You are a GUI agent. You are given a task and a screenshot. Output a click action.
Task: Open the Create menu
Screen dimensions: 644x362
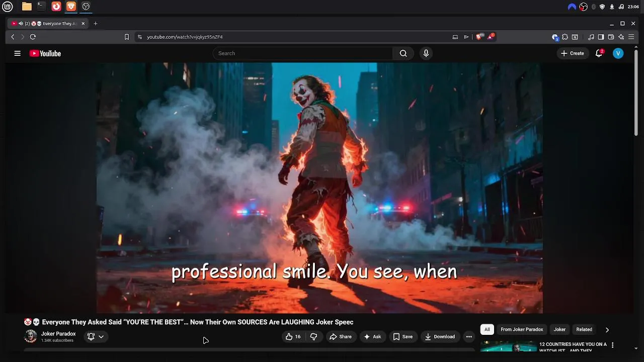pyautogui.click(x=573, y=53)
